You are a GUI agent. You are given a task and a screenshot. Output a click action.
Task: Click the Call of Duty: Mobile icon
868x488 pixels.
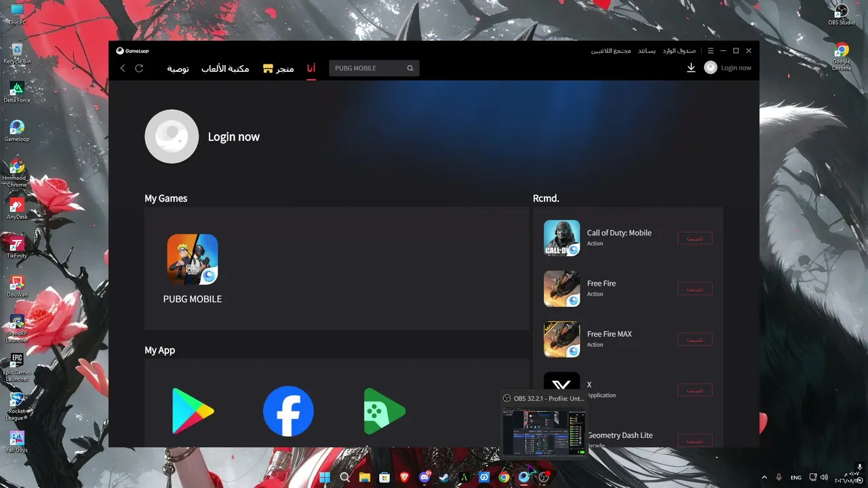(561, 238)
